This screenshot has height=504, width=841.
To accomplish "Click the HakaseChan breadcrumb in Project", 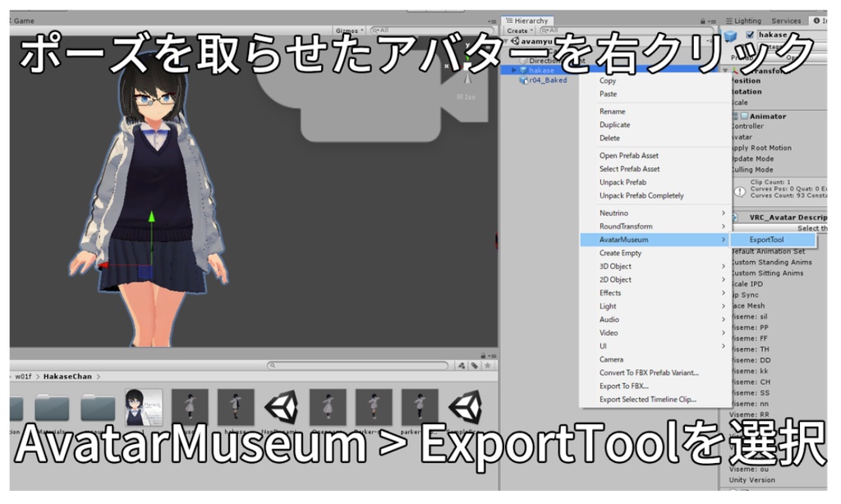I will (x=67, y=377).
